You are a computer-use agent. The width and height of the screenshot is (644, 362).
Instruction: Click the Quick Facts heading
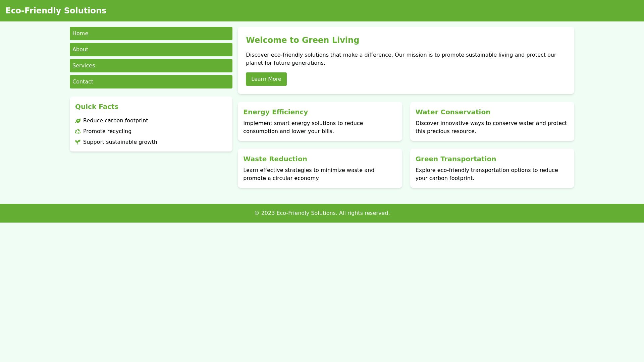pos(97,107)
